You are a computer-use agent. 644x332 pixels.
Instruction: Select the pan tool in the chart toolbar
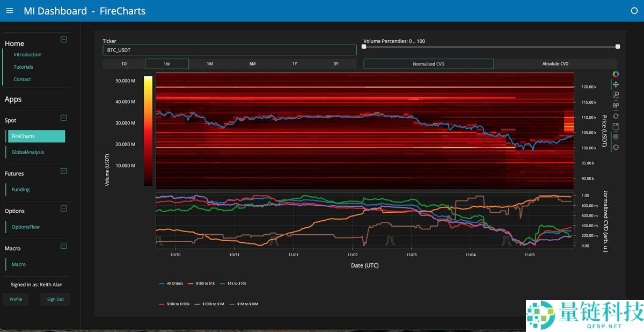click(x=616, y=84)
